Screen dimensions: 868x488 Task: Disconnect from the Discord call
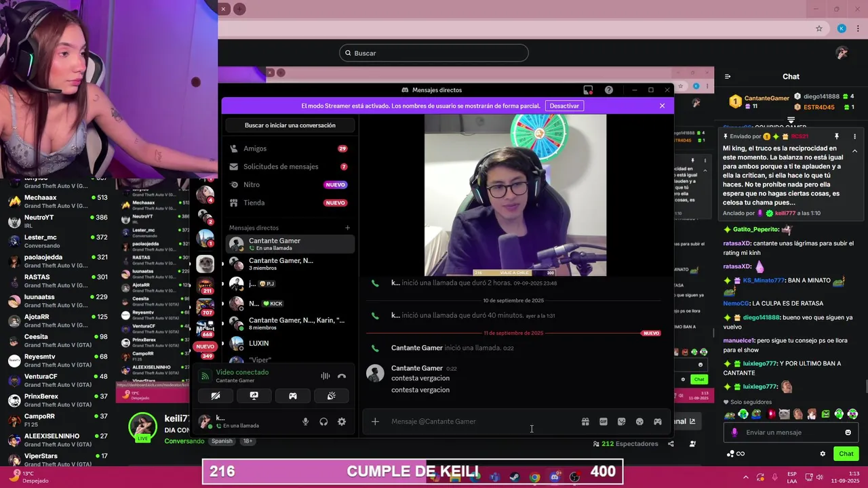tap(342, 376)
